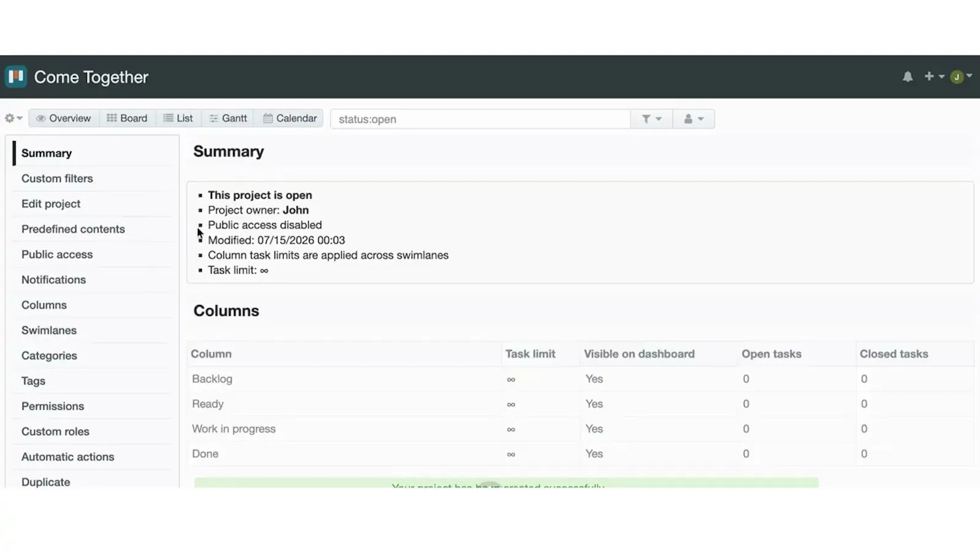Screen dimensions: 980x551
Task: Click the Open tasks column header
Action: click(771, 354)
